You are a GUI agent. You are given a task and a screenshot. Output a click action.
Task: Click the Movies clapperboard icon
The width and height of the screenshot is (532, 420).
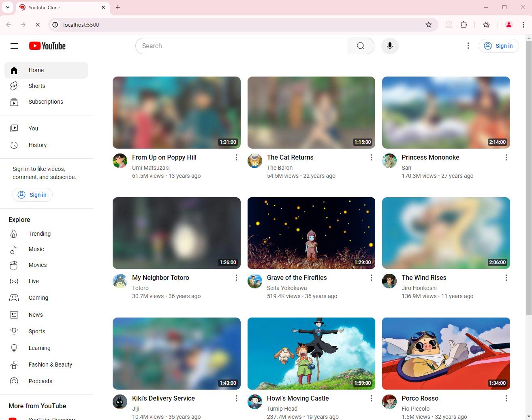pyautogui.click(x=14, y=265)
